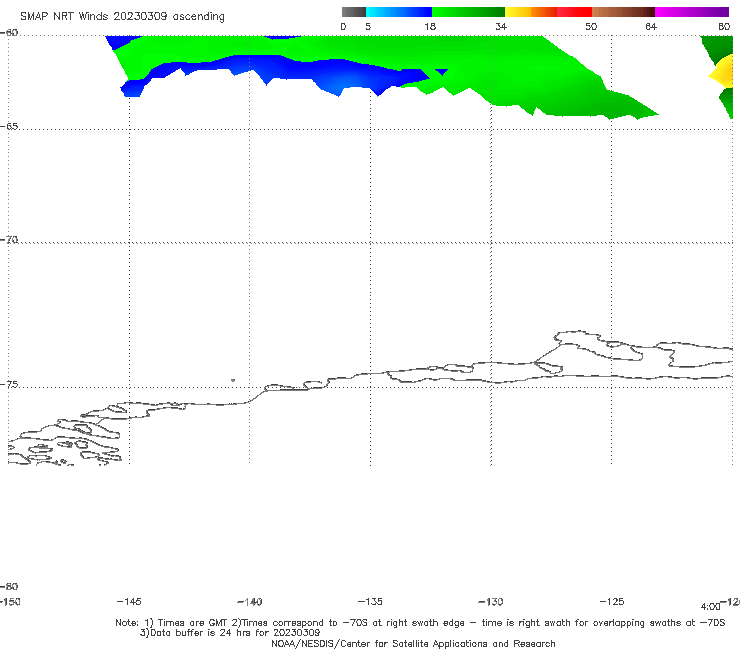Click the latitude label '-80'
Screen dimensions: 740x650
9,587
